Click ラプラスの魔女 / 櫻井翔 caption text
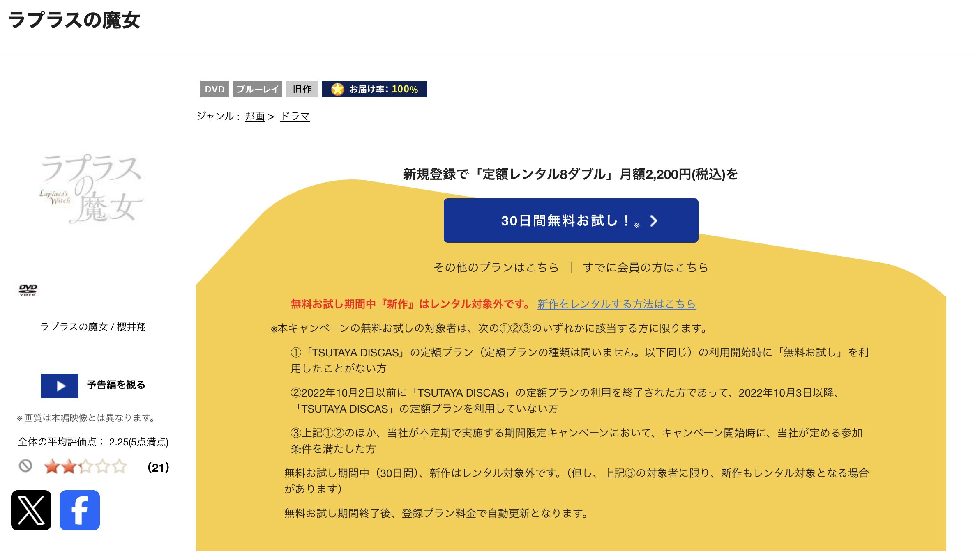Viewport: 973px width, 560px height. point(93,327)
